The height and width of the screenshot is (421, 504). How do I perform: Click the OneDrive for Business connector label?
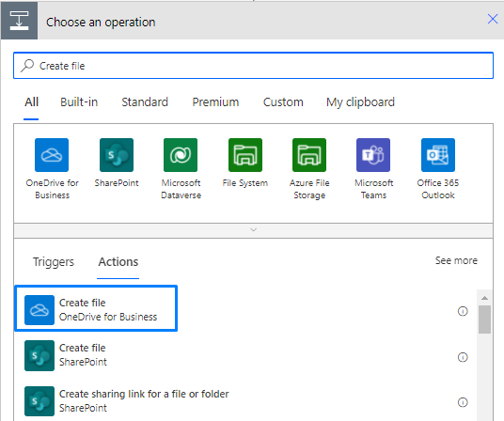tap(52, 189)
